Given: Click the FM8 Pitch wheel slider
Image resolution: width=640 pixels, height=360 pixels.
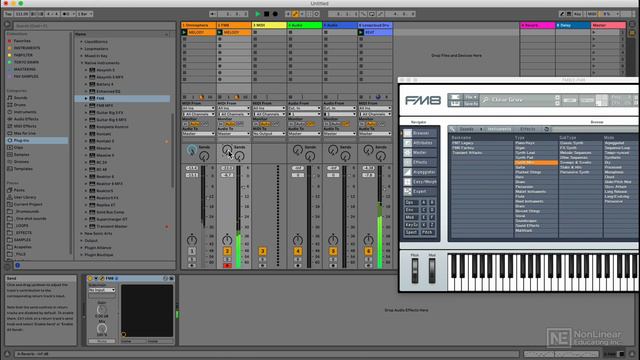Looking at the screenshot, I should [415, 271].
